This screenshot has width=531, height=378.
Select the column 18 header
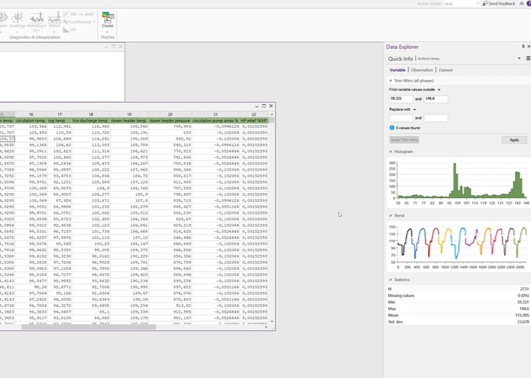(x=91, y=114)
